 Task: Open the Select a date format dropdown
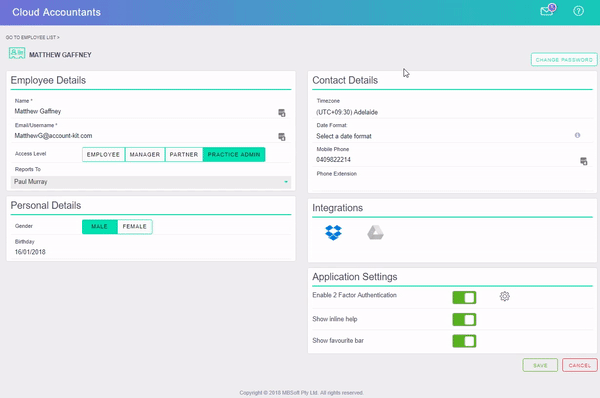pyautogui.click(x=444, y=136)
